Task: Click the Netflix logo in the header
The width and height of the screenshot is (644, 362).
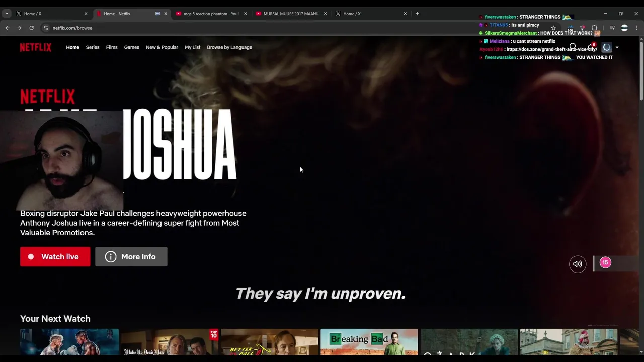Action: click(x=36, y=47)
